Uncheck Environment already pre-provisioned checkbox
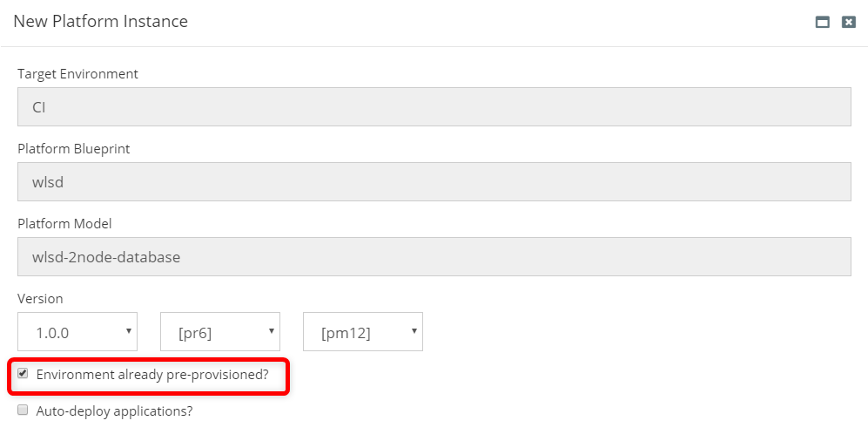 click(x=23, y=373)
